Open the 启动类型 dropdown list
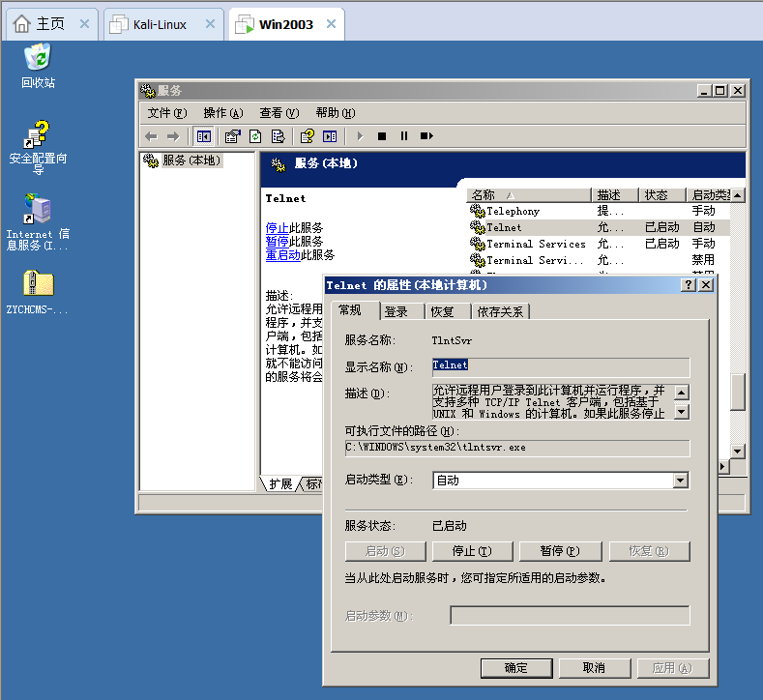 pyautogui.click(x=680, y=481)
